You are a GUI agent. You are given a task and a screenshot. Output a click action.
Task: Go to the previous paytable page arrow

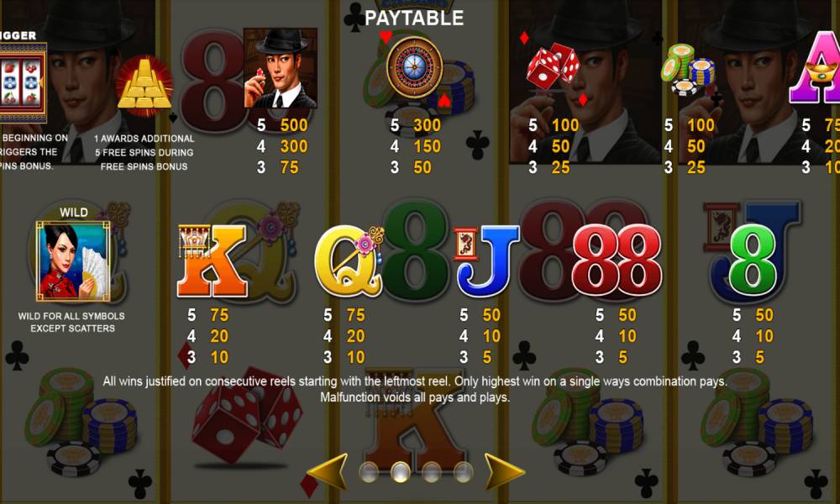(328, 471)
